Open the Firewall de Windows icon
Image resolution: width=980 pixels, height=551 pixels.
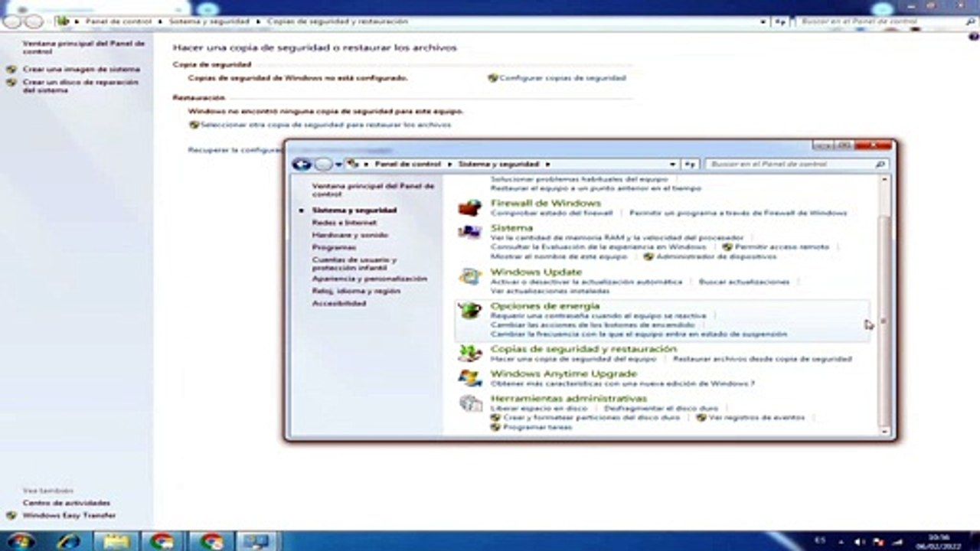469,207
